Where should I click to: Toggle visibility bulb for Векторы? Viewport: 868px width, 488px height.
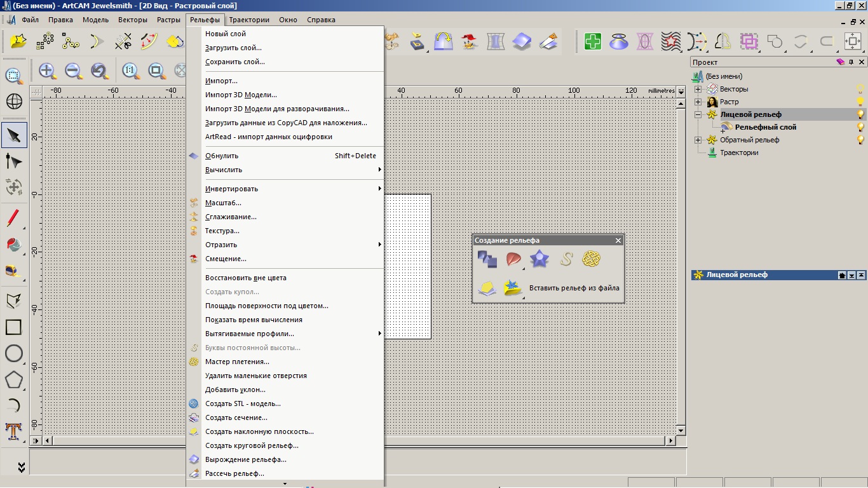(860, 89)
